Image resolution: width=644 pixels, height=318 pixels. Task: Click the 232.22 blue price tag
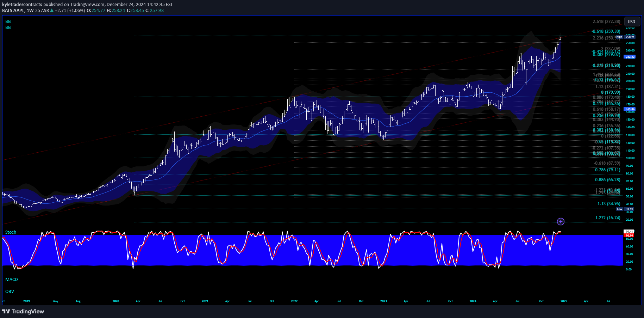(x=630, y=57)
